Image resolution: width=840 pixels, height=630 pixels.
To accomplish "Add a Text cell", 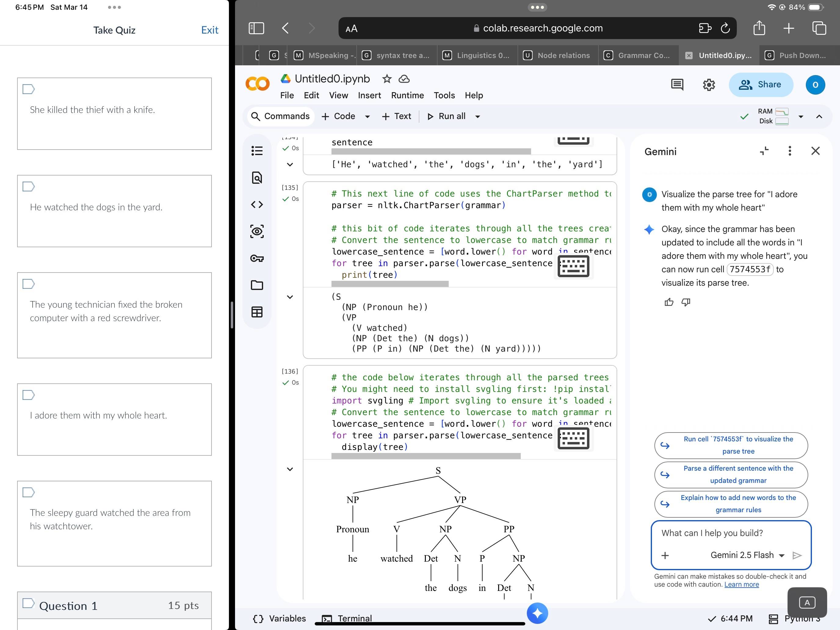I will pyautogui.click(x=396, y=116).
